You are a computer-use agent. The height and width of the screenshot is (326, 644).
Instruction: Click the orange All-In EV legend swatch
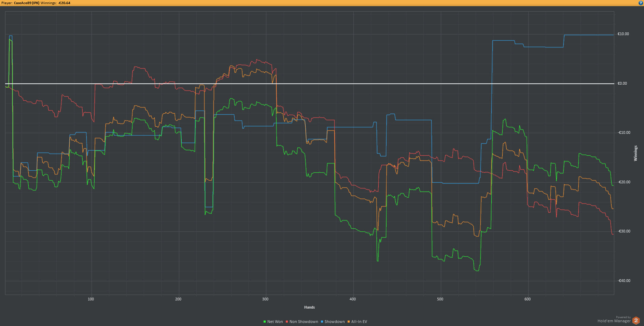pos(349,322)
